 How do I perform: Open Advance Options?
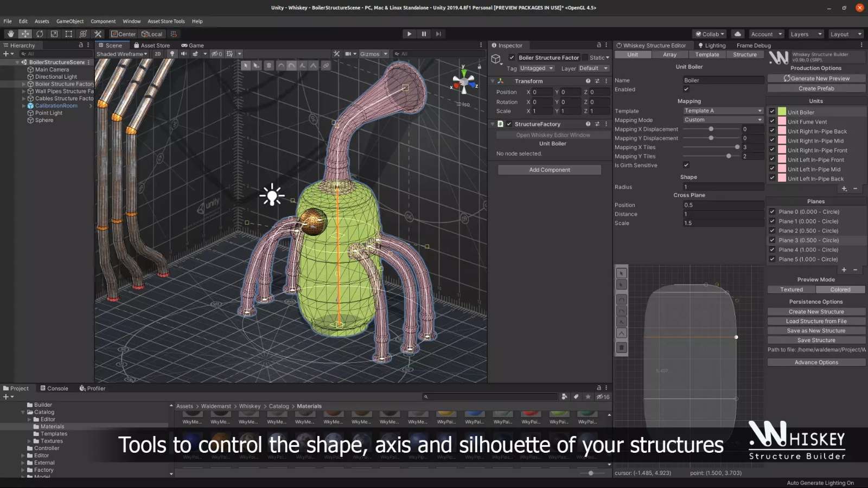click(x=816, y=362)
